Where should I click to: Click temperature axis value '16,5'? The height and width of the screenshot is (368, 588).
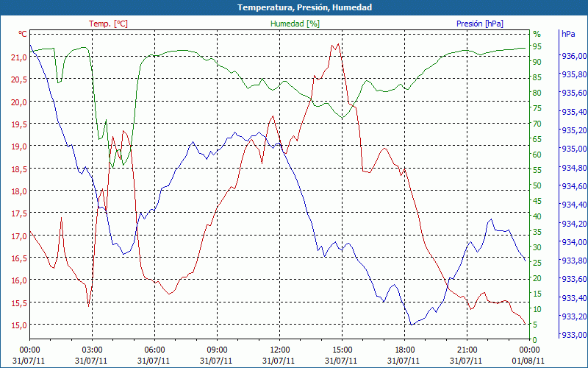[19, 258]
